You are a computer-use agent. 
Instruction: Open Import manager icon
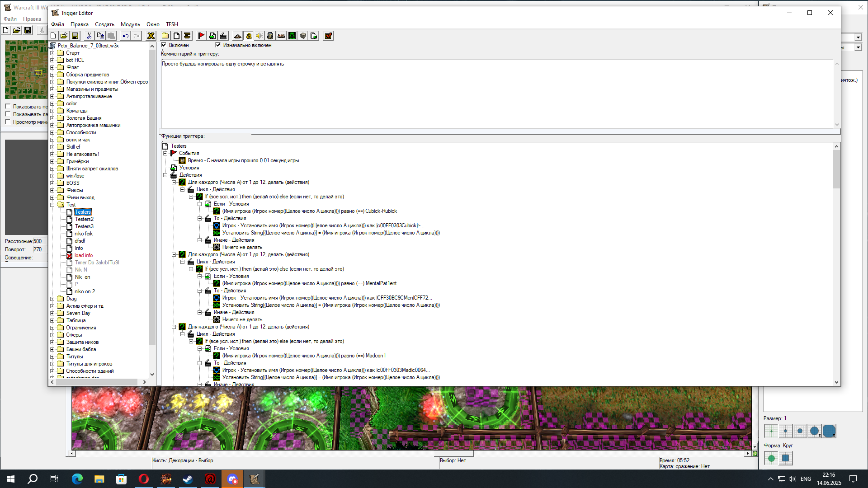point(314,36)
